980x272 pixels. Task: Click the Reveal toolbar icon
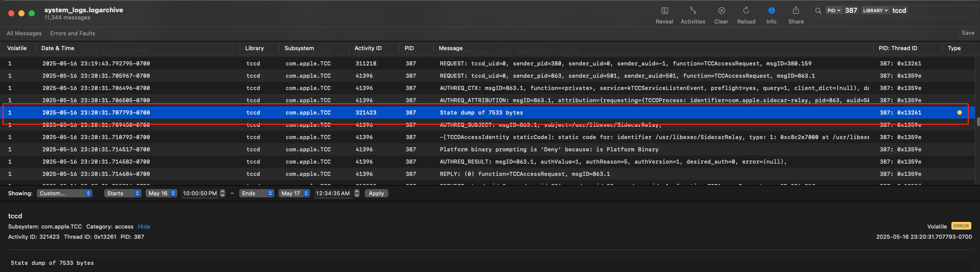pyautogui.click(x=664, y=11)
